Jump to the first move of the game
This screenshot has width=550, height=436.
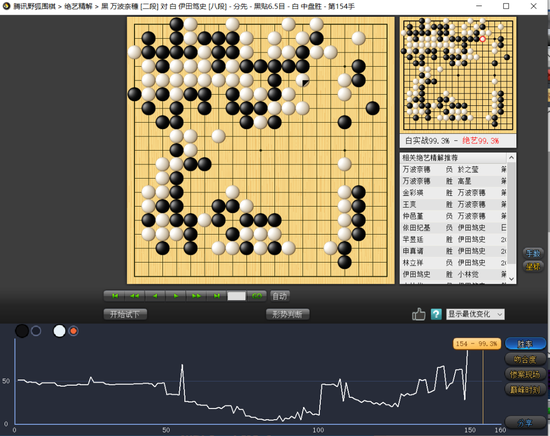(x=114, y=296)
